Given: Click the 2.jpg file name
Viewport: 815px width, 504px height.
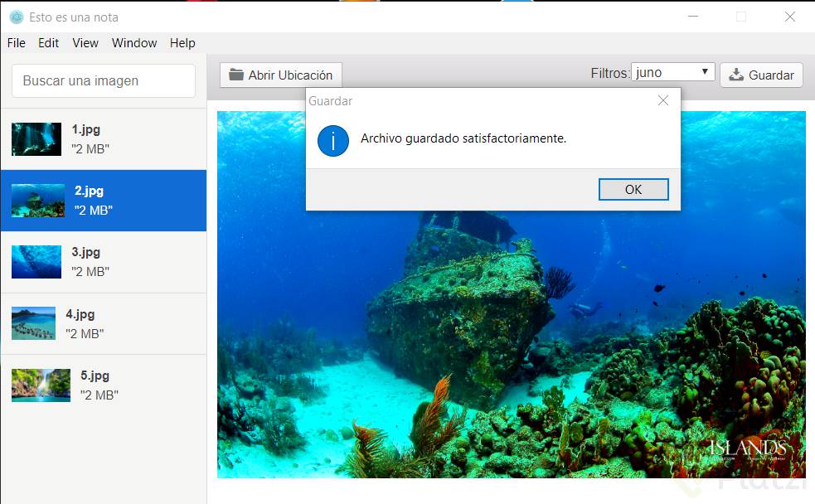Looking at the screenshot, I should [x=89, y=191].
